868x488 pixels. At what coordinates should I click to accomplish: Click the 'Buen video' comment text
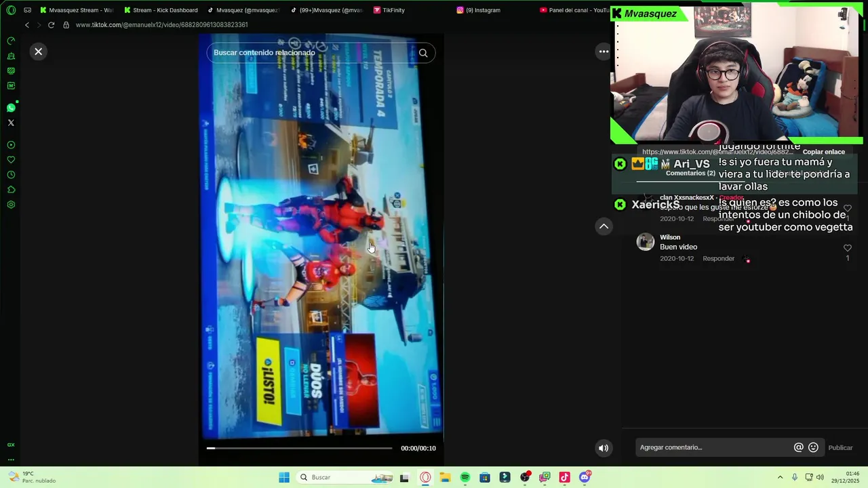pyautogui.click(x=678, y=247)
